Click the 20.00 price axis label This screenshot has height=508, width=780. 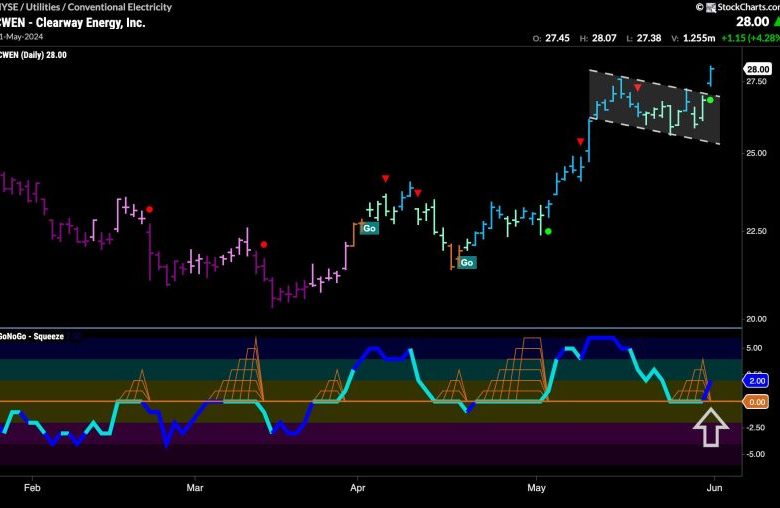pos(756,319)
